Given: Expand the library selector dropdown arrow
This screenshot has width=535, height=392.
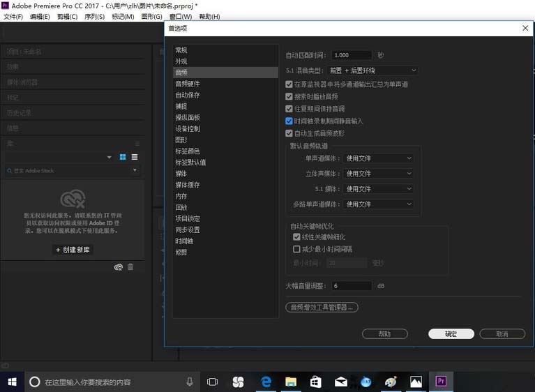Looking at the screenshot, I should [x=110, y=157].
